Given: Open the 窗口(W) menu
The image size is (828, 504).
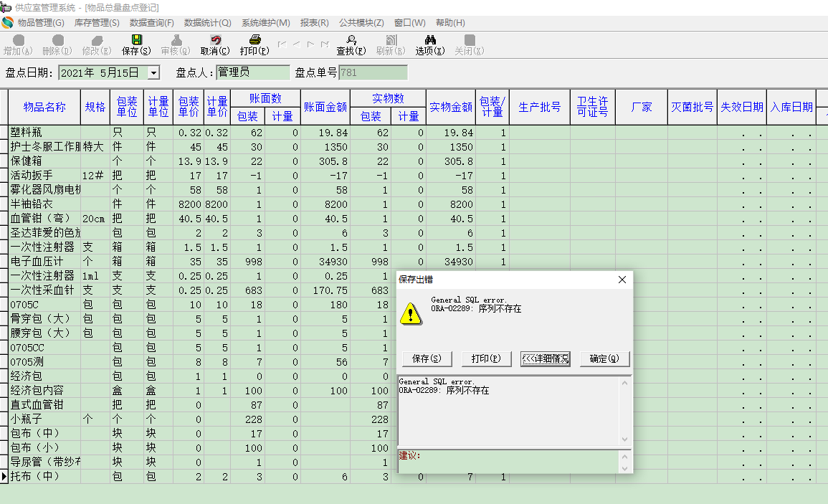Looking at the screenshot, I should point(410,23).
